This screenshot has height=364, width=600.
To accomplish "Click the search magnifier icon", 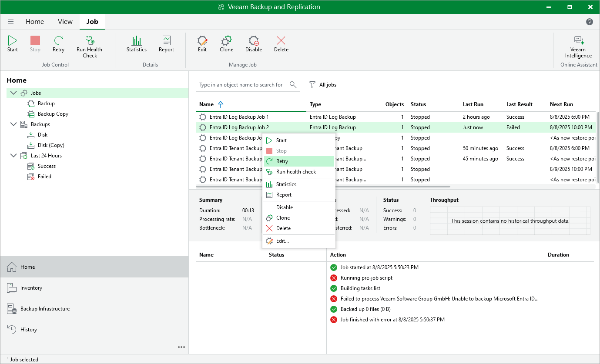I will point(293,85).
